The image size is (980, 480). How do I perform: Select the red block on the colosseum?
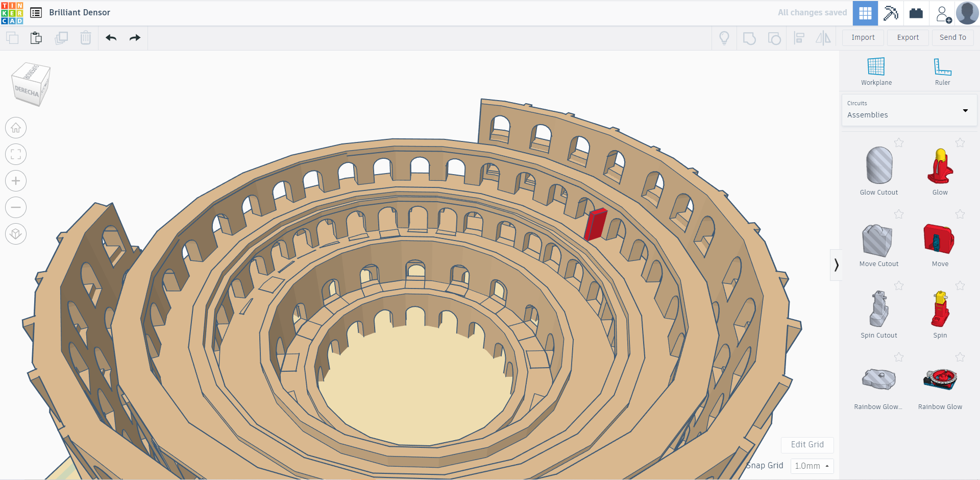pyautogui.click(x=596, y=225)
